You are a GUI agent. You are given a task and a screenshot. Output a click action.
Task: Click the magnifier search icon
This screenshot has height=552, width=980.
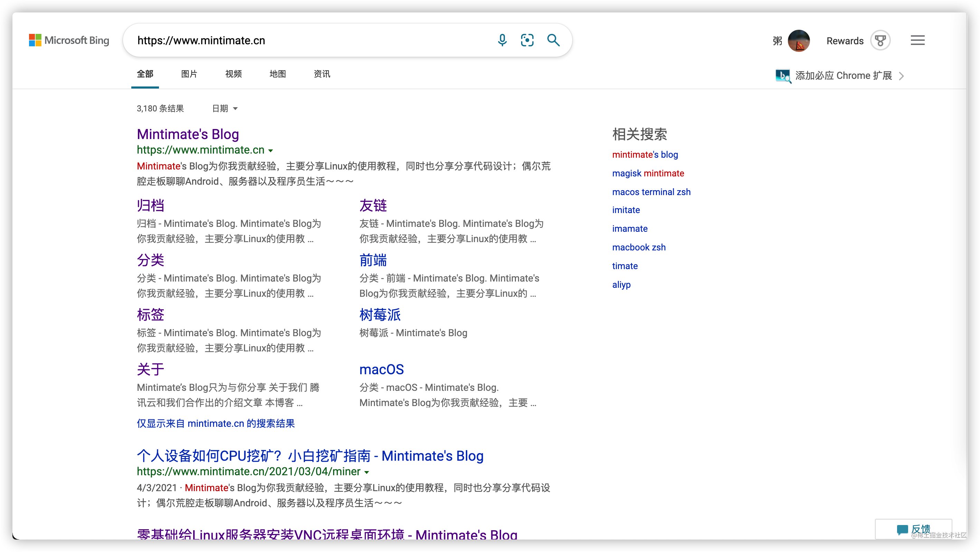click(553, 40)
